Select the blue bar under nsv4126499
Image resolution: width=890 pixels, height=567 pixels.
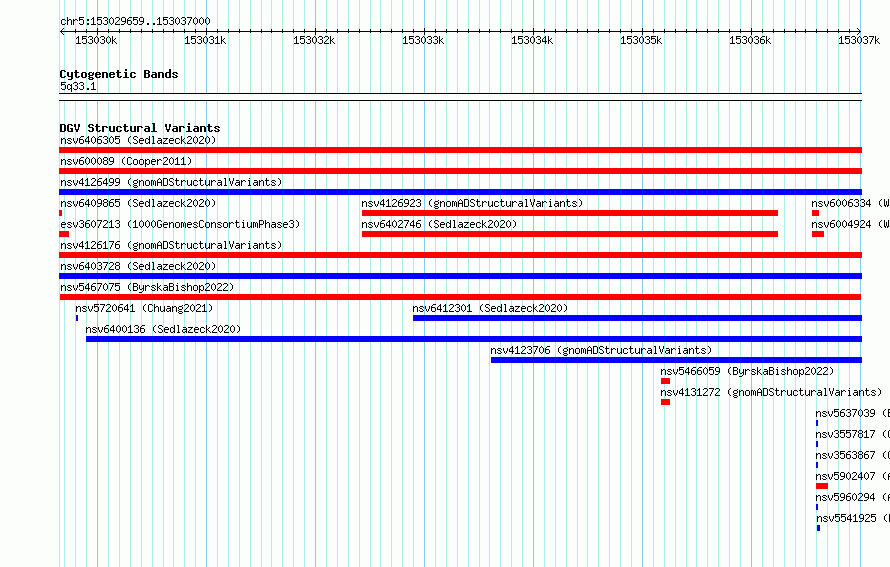click(460, 192)
